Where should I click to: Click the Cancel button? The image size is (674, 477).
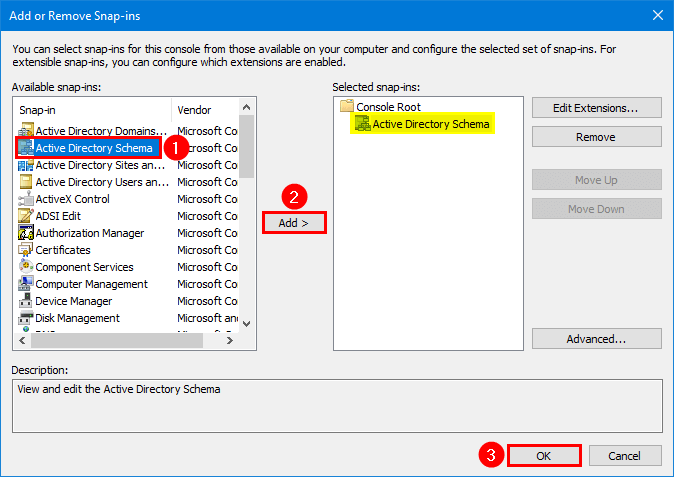tap(625, 456)
